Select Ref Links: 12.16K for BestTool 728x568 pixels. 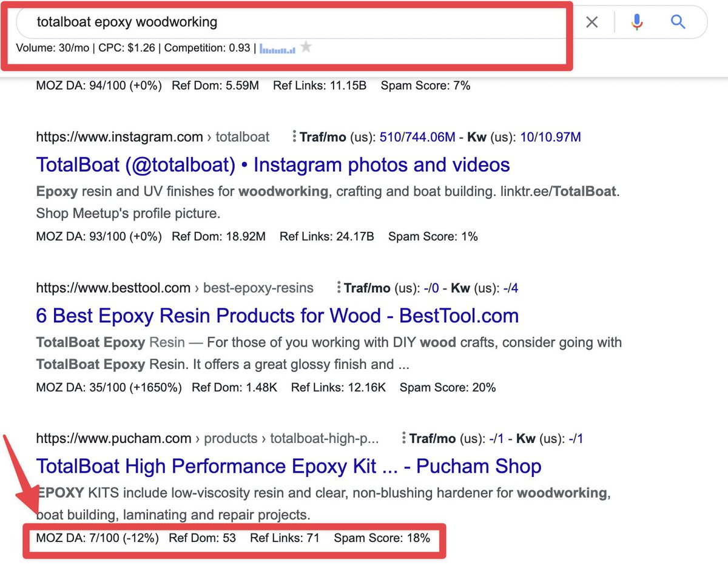pyautogui.click(x=339, y=387)
